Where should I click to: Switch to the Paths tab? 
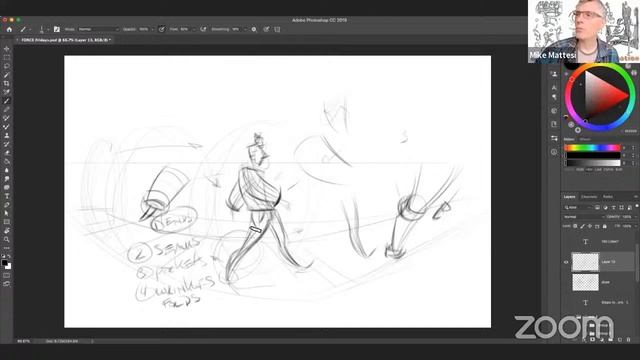click(608, 197)
